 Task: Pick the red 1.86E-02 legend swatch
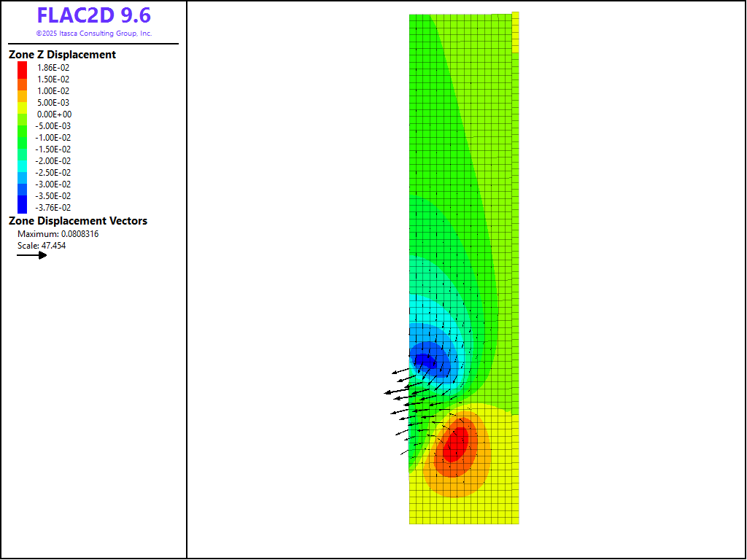(23, 68)
